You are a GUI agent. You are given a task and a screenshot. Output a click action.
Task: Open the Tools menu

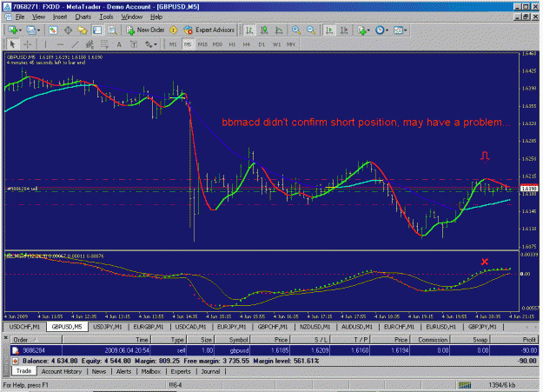pyautogui.click(x=106, y=17)
